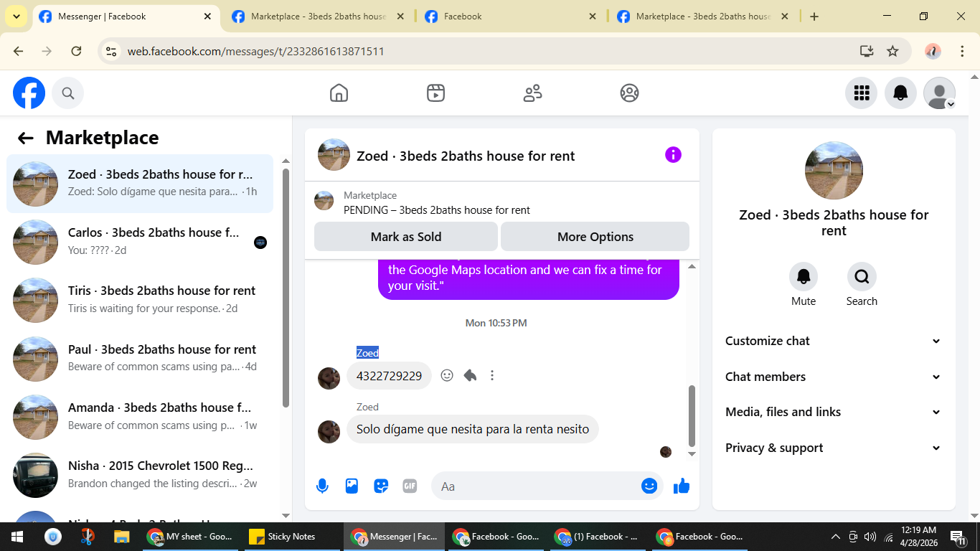Expand the Customize chat section
The width and height of the screenshot is (980, 551).
(834, 341)
